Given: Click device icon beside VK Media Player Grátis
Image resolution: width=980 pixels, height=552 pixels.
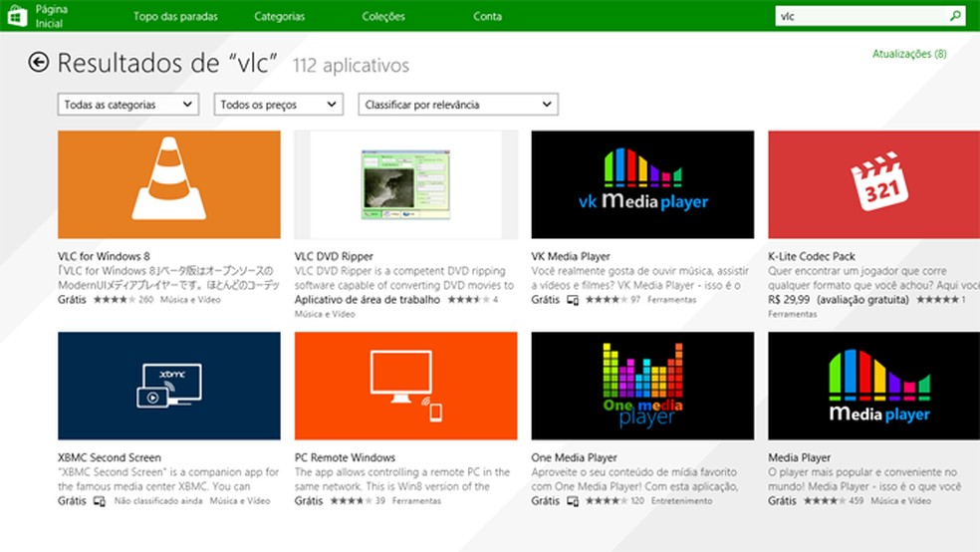Looking at the screenshot, I should 573,300.
